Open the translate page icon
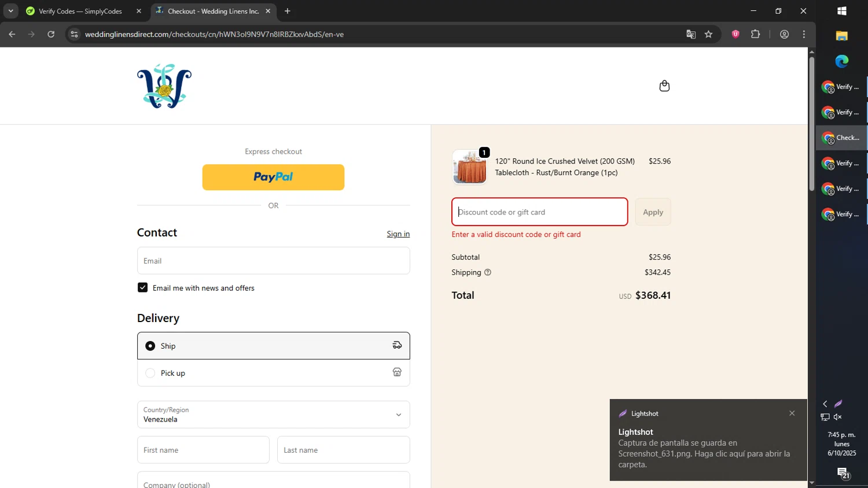 point(691,34)
